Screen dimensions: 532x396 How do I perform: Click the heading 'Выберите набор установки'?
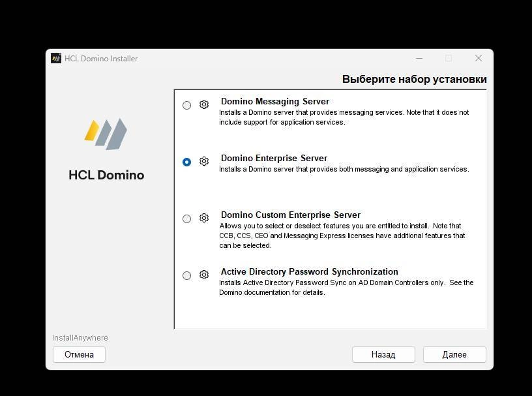tap(414, 79)
